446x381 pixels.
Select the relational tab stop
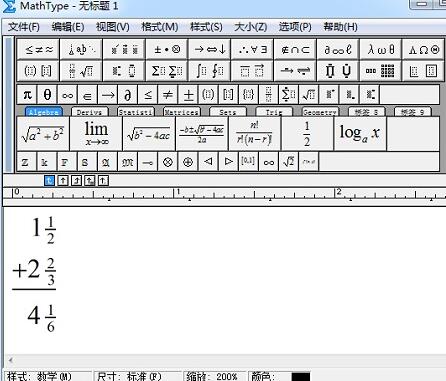90,181
